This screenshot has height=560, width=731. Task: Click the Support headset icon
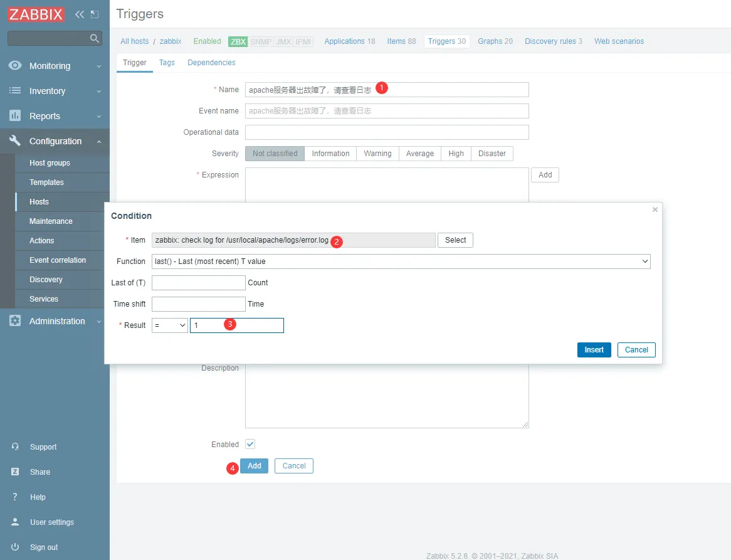click(15, 446)
